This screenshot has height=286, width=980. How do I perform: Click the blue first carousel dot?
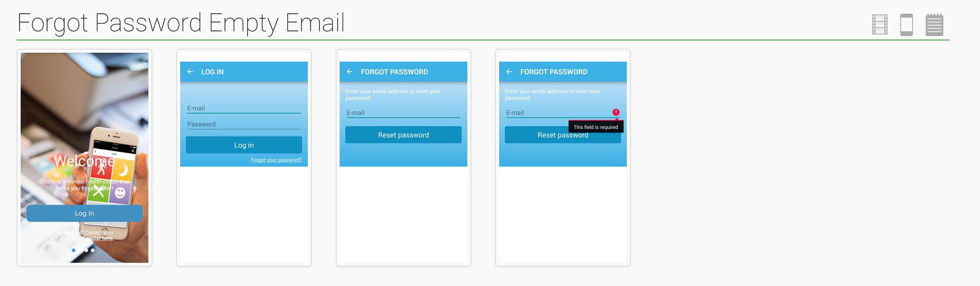73,250
